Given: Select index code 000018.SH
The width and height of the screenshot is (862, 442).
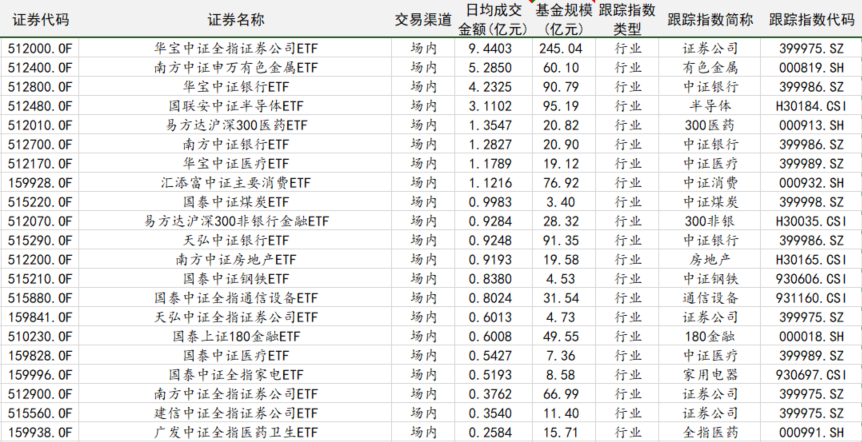Looking at the screenshot, I should click(x=811, y=336).
